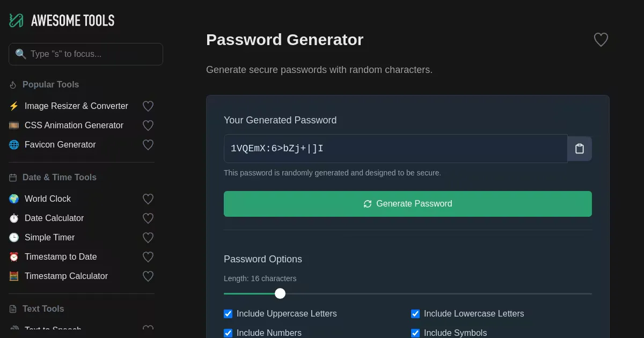Screen dimensions: 644x338
Task: Collapse the Popular Tools section
Action: pos(50,85)
